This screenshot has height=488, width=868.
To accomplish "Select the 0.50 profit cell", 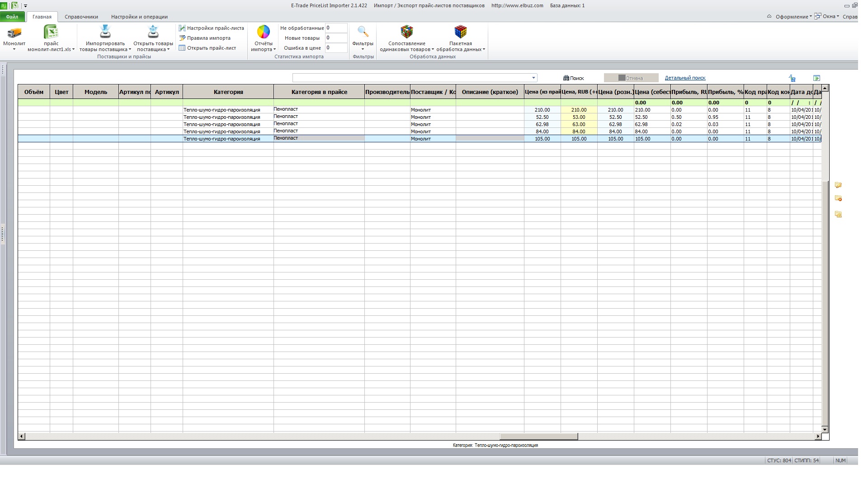I will click(689, 117).
